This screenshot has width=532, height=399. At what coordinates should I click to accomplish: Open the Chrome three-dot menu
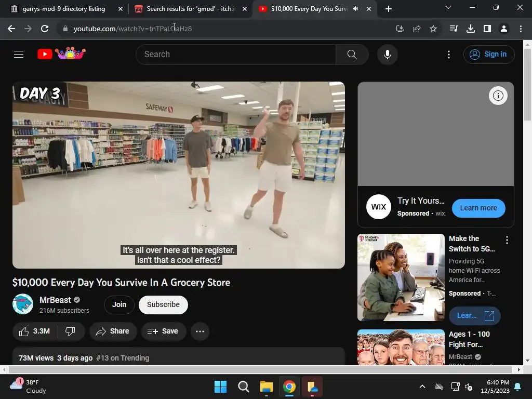tap(521, 29)
